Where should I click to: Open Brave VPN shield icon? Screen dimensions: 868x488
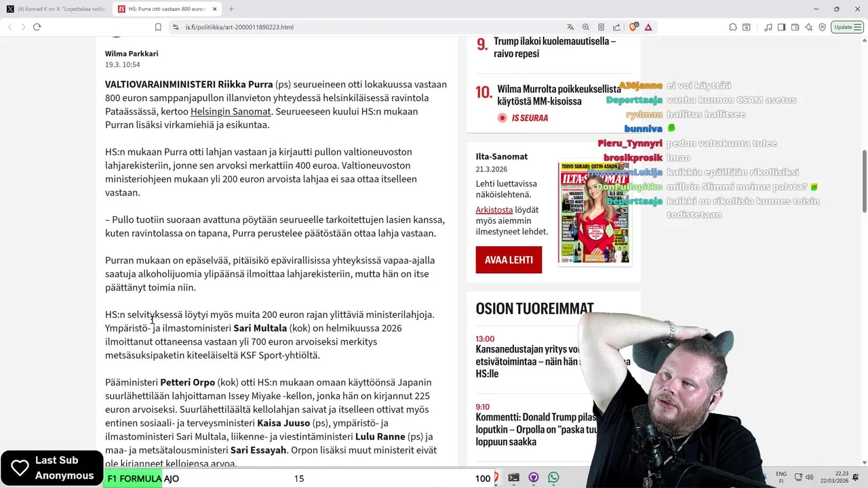[822, 27]
